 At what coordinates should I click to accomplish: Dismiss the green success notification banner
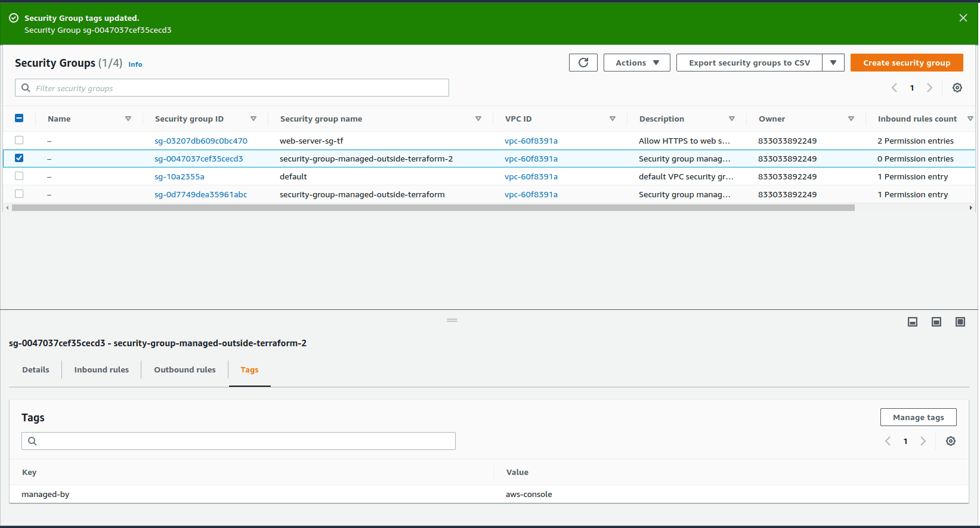click(x=963, y=18)
